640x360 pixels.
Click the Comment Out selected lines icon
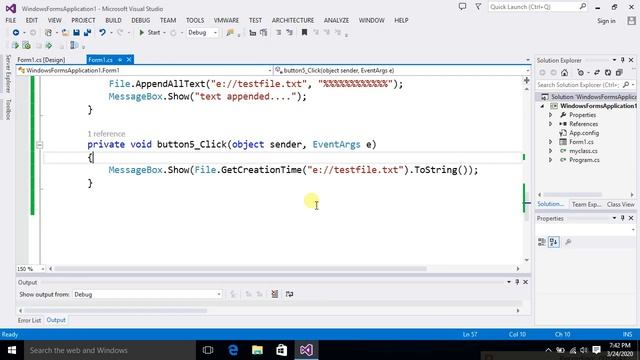point(279,33)
